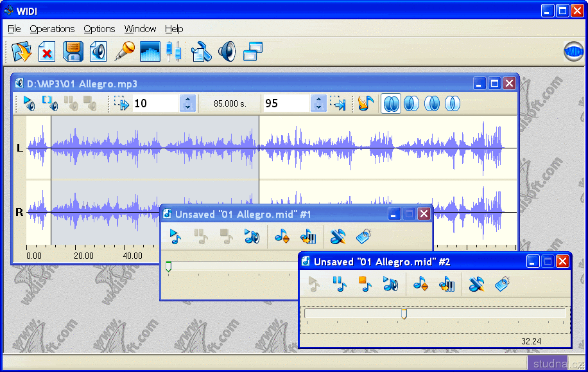Pause playback in Allegro.mid #2 window
Image resolution: width=588 pixels, height=372 pixels.
tap(340, 284)
